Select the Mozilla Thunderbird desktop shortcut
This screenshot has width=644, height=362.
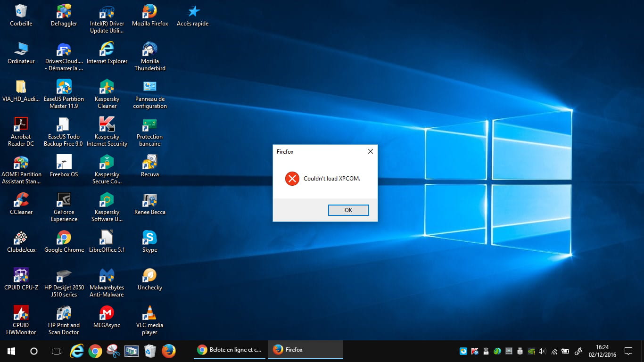coord(150,57)
